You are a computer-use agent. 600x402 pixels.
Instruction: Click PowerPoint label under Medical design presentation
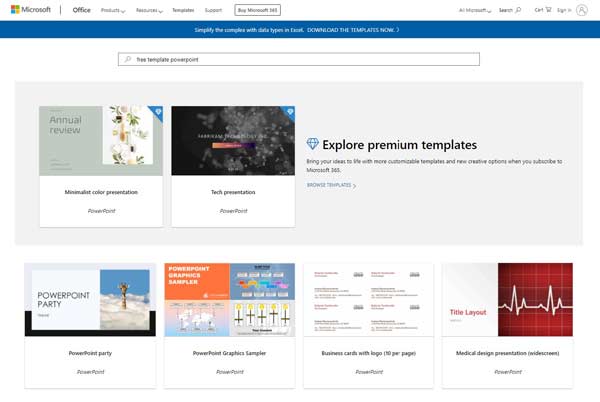click(508, 372)
